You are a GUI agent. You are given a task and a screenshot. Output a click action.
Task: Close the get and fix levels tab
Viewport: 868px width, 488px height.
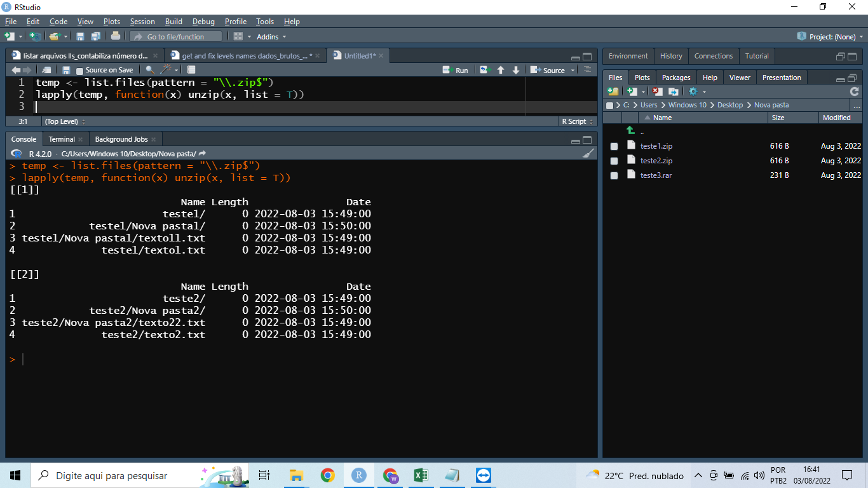[x=319, y=56]
